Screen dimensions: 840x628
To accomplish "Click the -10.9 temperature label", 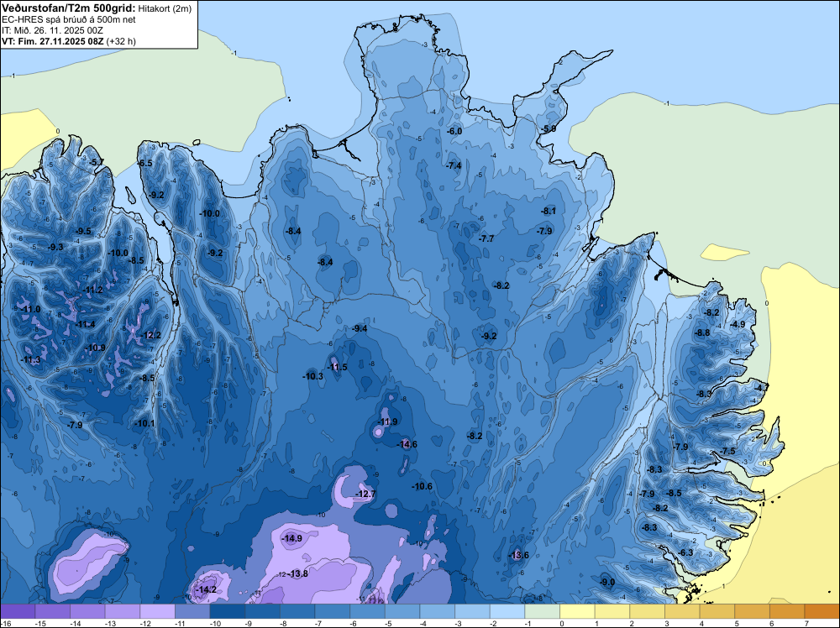I will (x=96, y=348).
